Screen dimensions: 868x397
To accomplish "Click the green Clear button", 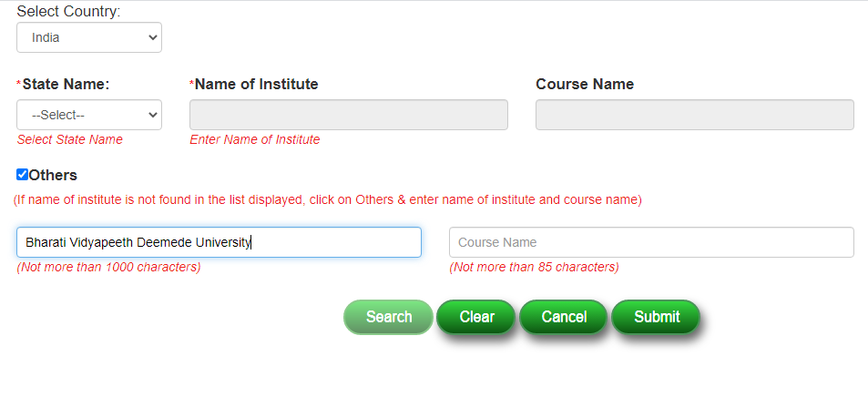I will pyautogui.click(x=476, y=317).
